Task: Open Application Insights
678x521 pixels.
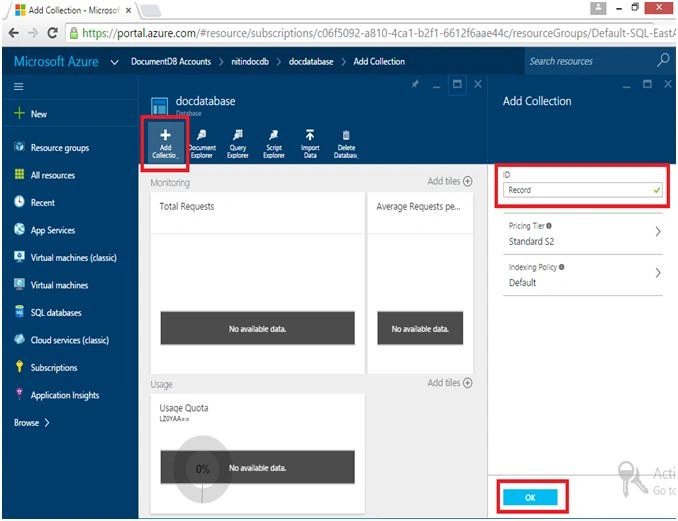Action: (57, 395)
